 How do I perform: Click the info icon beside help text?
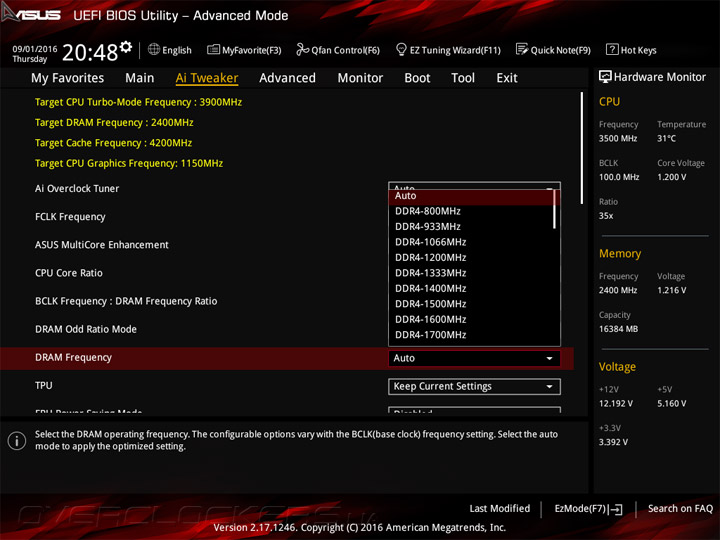[17, 441]
